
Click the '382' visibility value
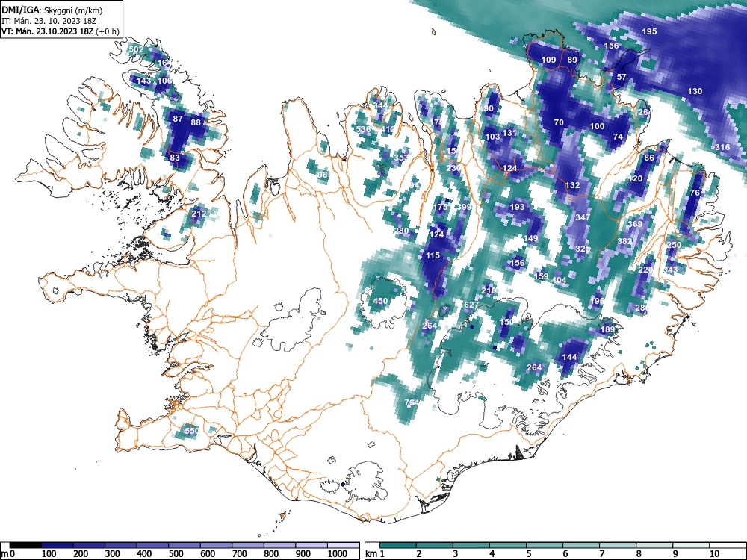click(x=624, y=241)
